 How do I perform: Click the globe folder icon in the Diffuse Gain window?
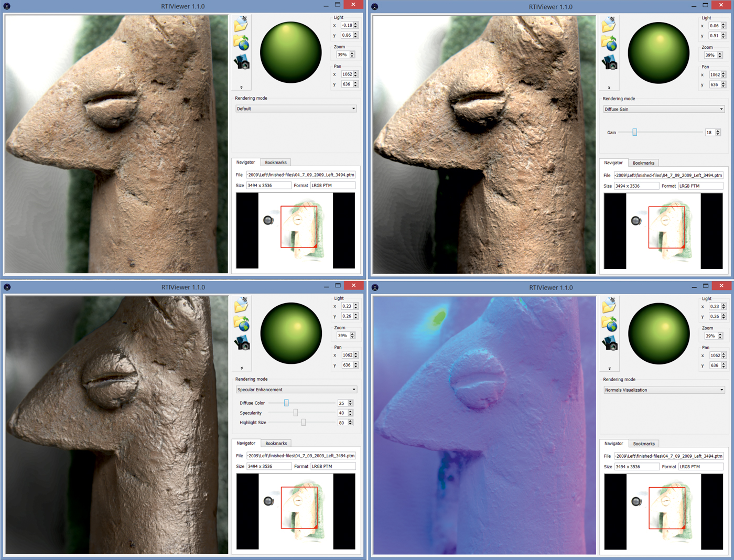pos(609,43)
